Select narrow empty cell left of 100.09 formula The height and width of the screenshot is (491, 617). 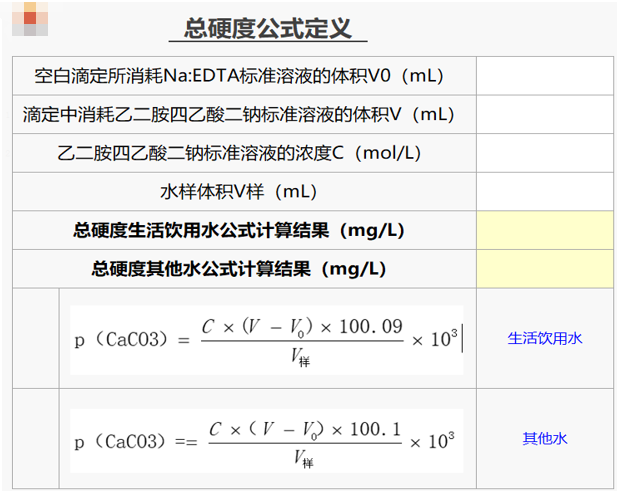point(36,339)
